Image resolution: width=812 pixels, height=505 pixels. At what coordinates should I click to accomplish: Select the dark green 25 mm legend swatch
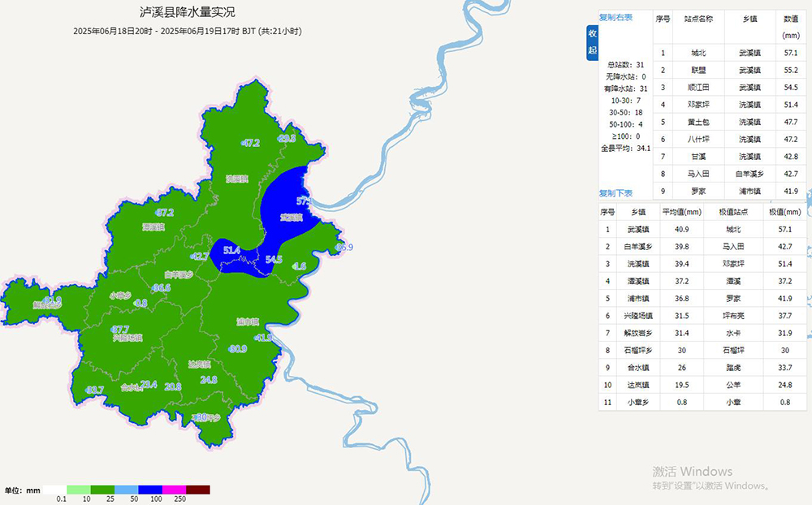(102, 490)
